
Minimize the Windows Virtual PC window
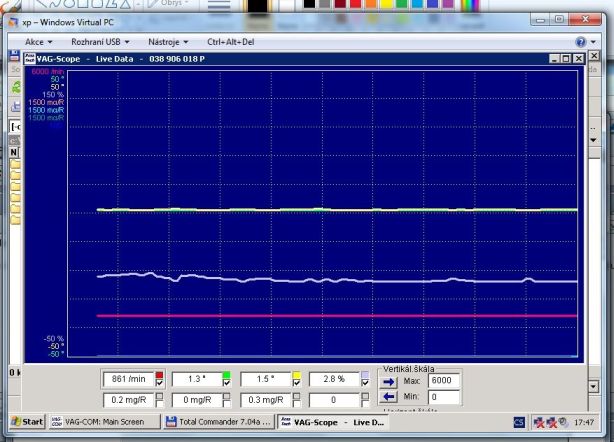pyautogui.click(x=540, y=20)
